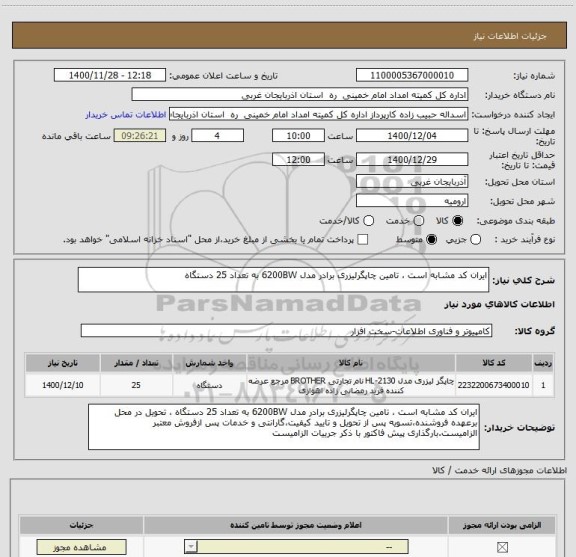This screenshot has height=557, width=576.
Task: Click the remaining time countdown 09:26:21
Action: click(x=140, y=136)
